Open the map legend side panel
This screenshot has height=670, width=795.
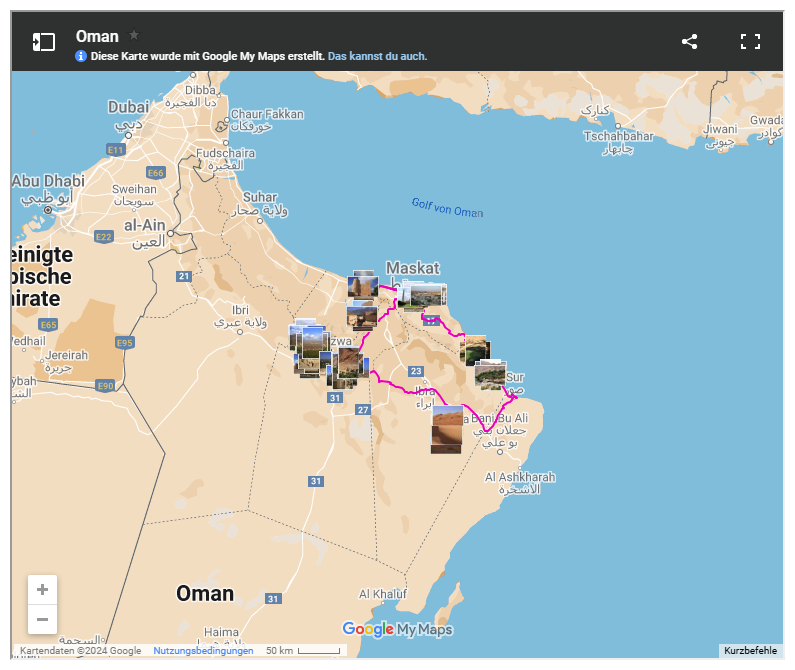pyautogui.click(x=44, y=42)
